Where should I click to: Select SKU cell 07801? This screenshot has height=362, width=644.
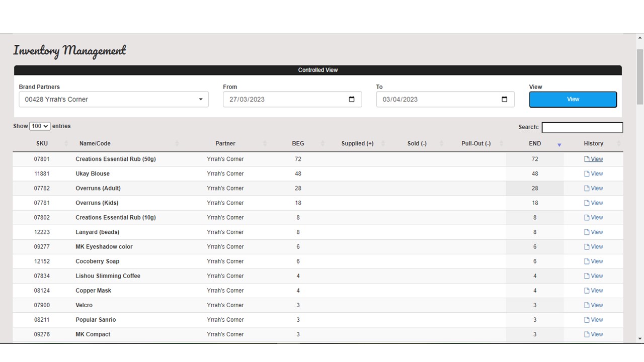pos(42,159)
